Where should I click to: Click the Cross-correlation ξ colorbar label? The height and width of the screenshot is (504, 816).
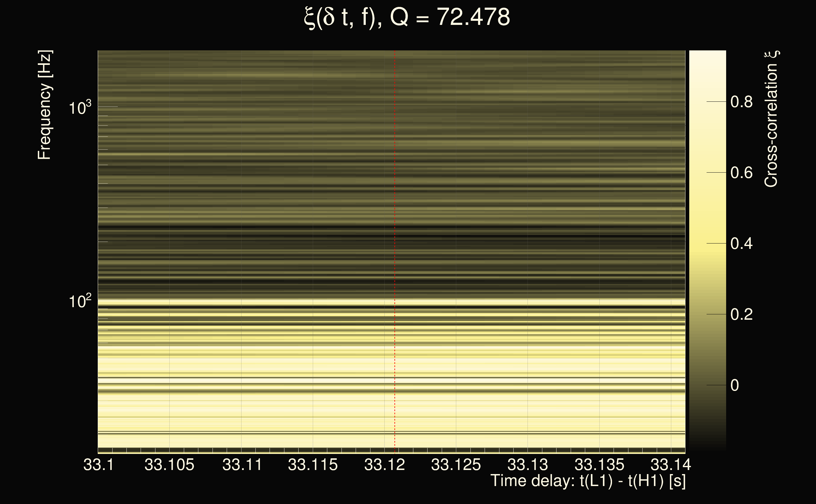point(771,119)
